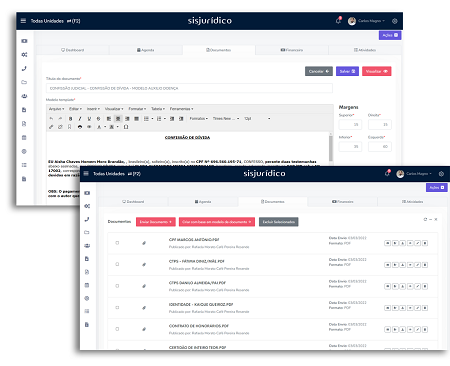Align text left in editor toolbar
The image size is (450, 366).
tap(109, 119)
